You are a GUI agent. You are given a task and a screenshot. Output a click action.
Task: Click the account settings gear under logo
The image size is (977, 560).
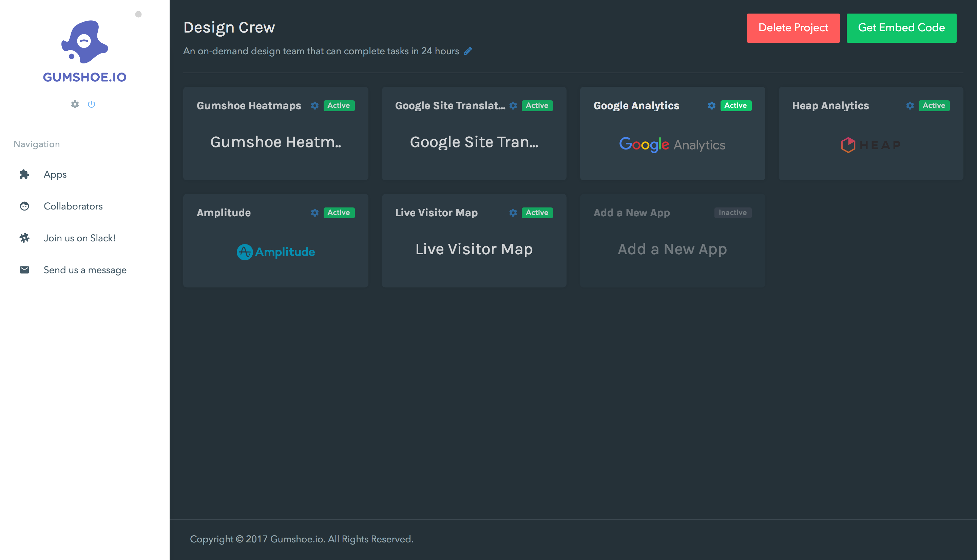[75, 104]
